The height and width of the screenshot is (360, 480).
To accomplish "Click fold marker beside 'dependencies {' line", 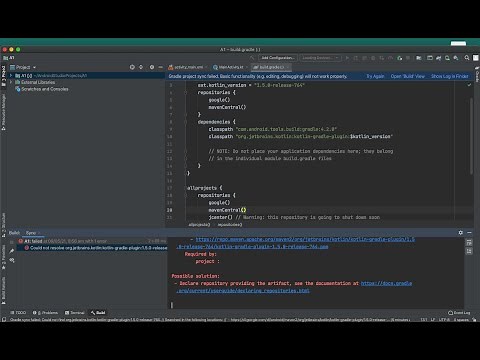I will (x=186, y=122).
